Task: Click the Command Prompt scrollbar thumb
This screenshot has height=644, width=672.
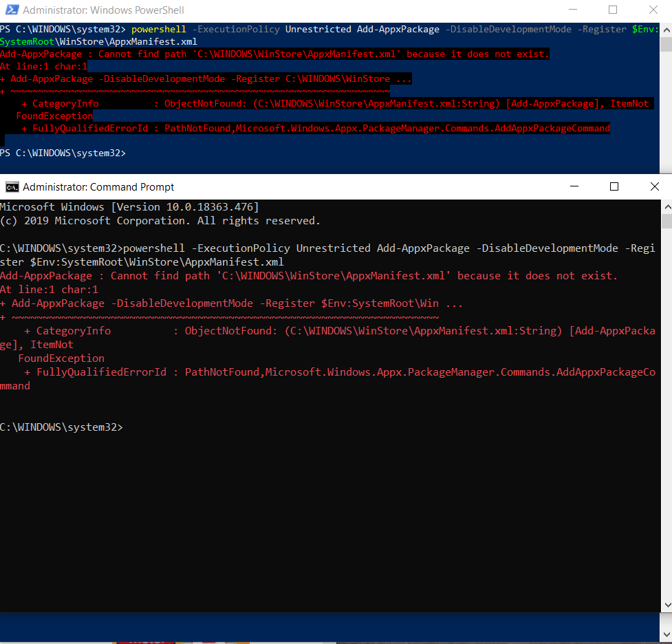Action: (x=667, y=222)
